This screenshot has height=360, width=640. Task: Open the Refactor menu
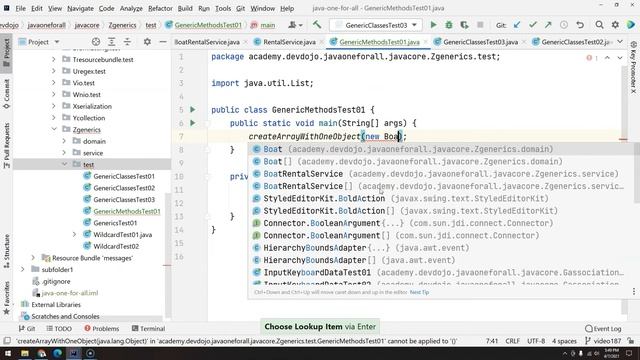[x=160, y=8]
